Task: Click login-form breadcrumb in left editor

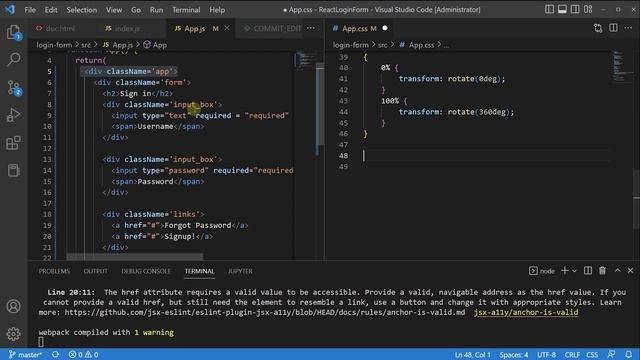Action: point(54,45)
